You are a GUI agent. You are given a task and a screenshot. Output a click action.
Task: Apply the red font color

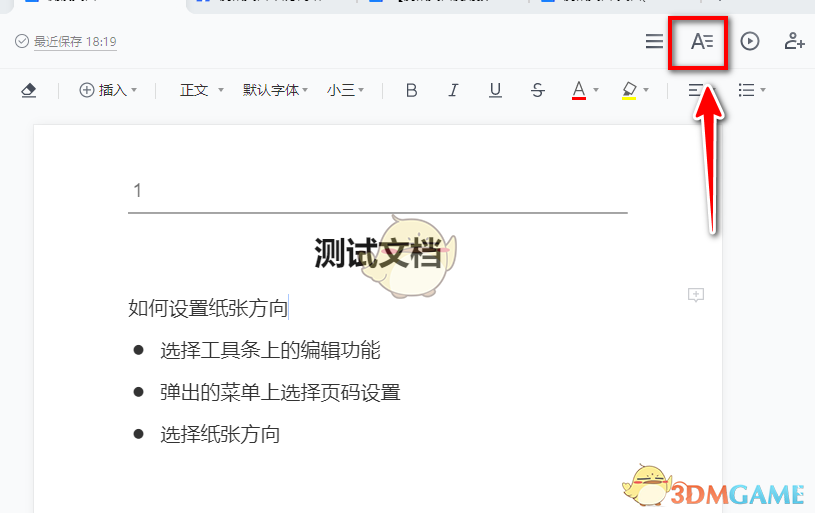click(579, 90)
